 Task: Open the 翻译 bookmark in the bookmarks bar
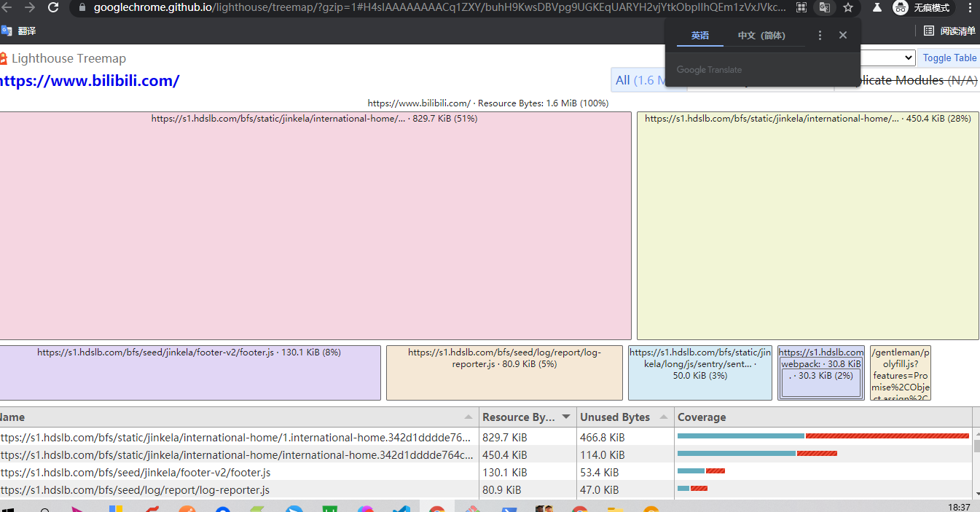(18, 31)
